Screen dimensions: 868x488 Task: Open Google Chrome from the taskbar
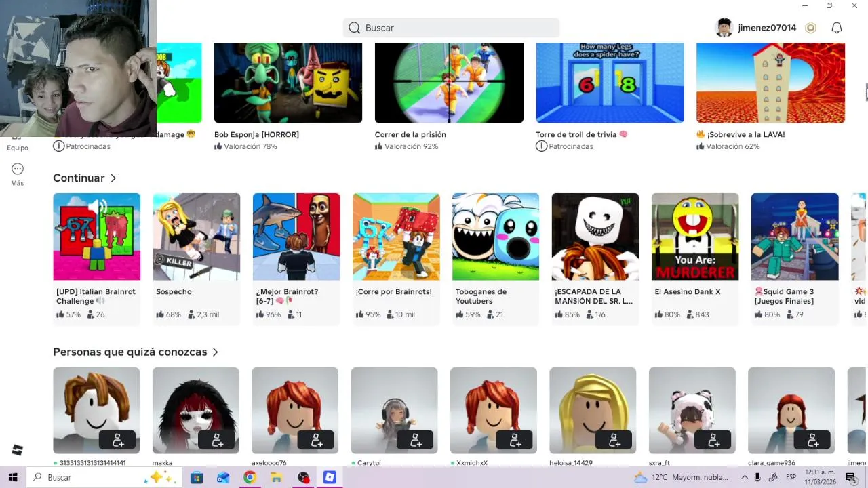click(250, 477)
